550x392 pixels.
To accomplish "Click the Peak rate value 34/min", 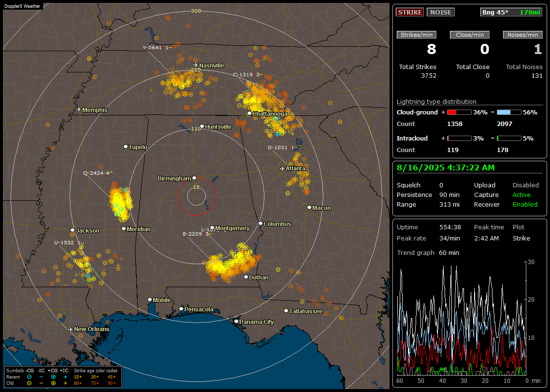I will pos(450,238).
